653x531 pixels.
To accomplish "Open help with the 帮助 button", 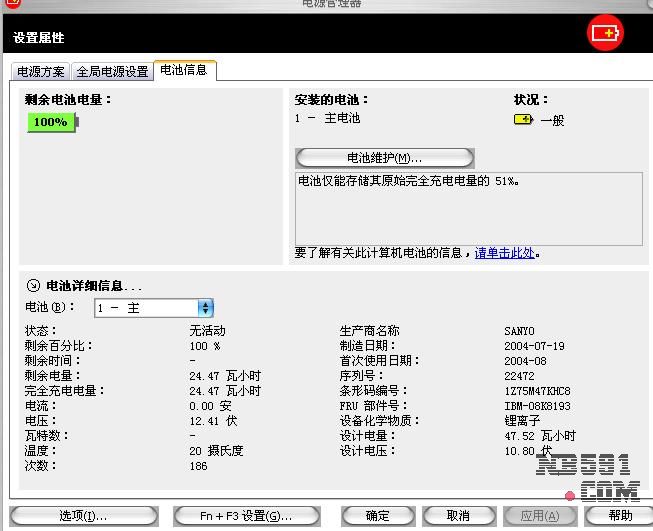I will pyautogui.click(x=620, y=515).
